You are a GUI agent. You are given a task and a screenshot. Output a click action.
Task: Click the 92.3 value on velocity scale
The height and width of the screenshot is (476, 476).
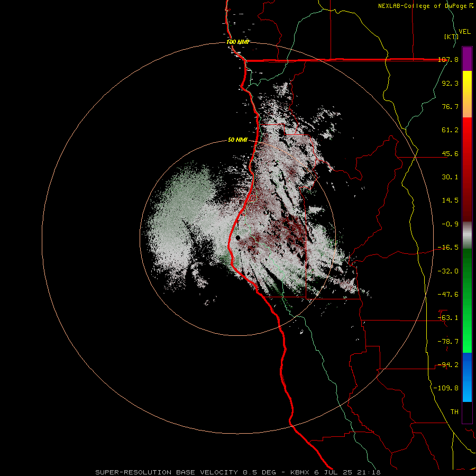[x=450, y=83]
